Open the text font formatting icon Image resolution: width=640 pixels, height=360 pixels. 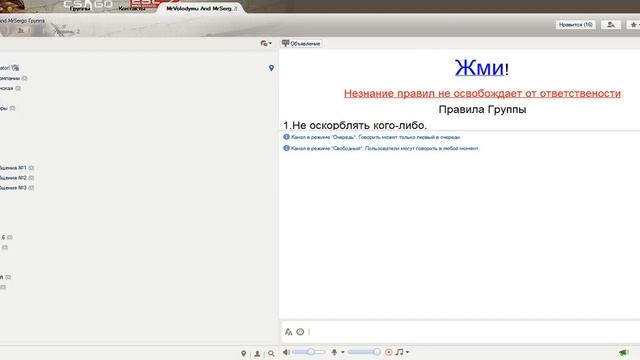point(289,332)
